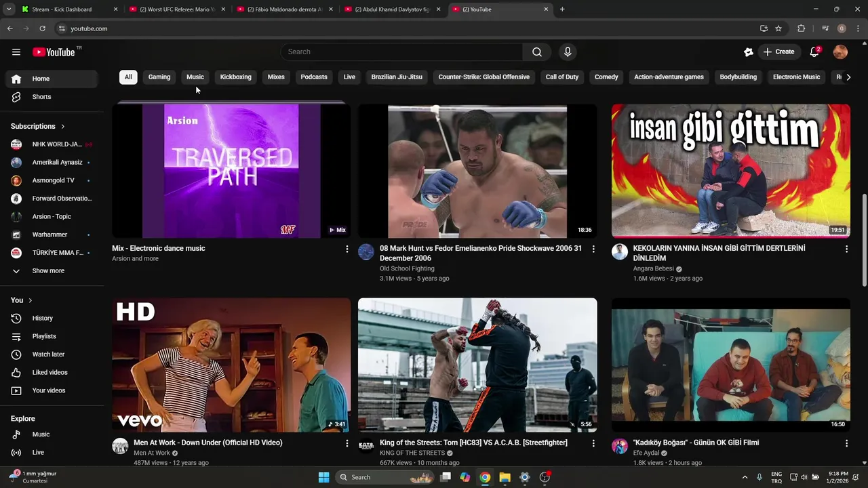Select the Kickboxing filter chip

pos(236,77)
